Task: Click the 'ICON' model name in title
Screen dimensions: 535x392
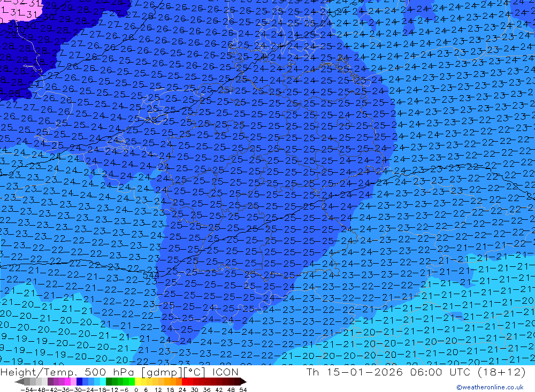Action: 225,372
